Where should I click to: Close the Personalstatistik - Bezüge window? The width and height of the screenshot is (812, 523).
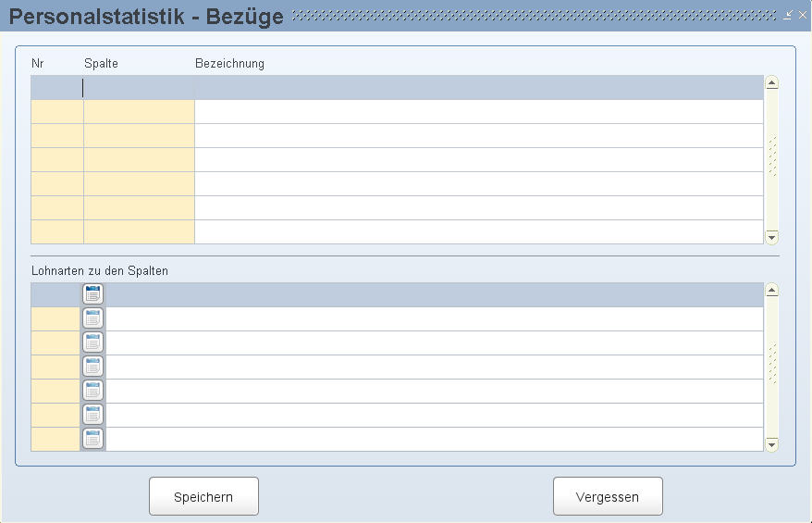coord(802,15)
